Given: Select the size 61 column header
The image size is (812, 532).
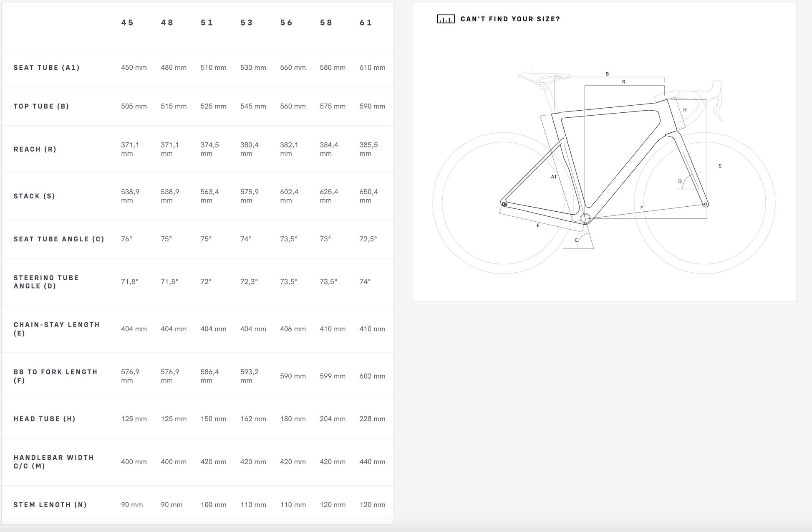Looking at the screenshot, I should (366, 23).
